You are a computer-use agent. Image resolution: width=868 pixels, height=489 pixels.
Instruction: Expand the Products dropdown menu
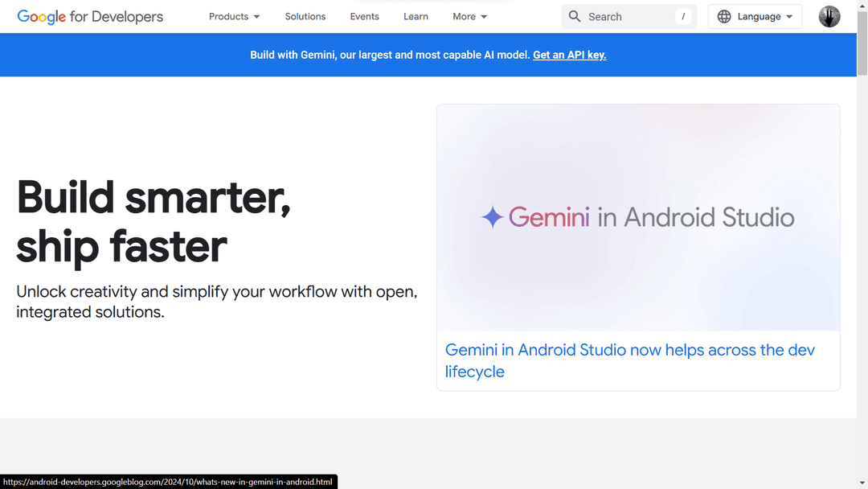[x=234, y=16]
